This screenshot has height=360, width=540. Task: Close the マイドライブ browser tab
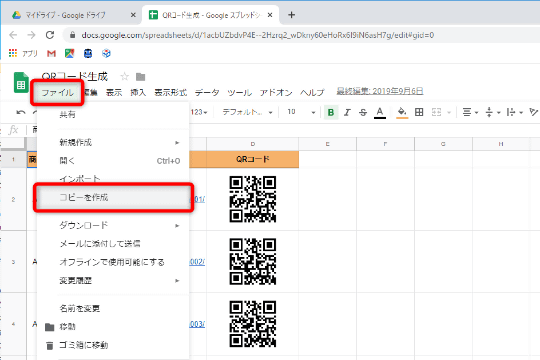[x=133, y=15]
